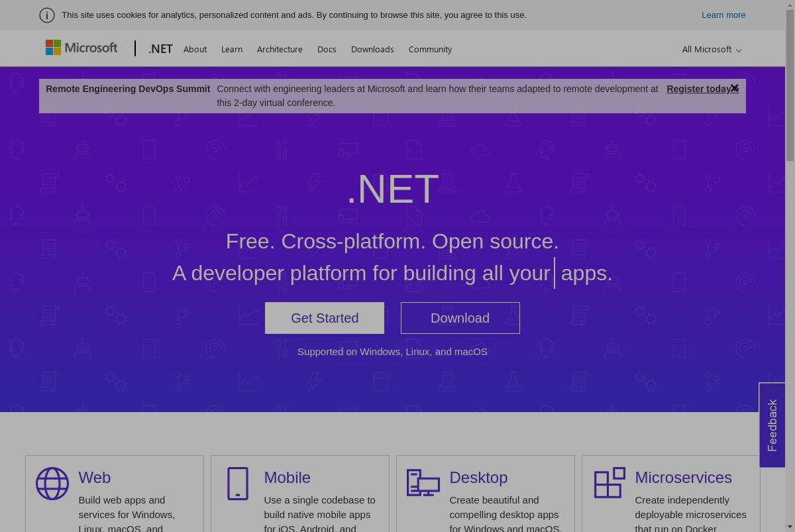This screenshot has width=795, height=532.
Task: Click the Get Started button
Action: 325,318
